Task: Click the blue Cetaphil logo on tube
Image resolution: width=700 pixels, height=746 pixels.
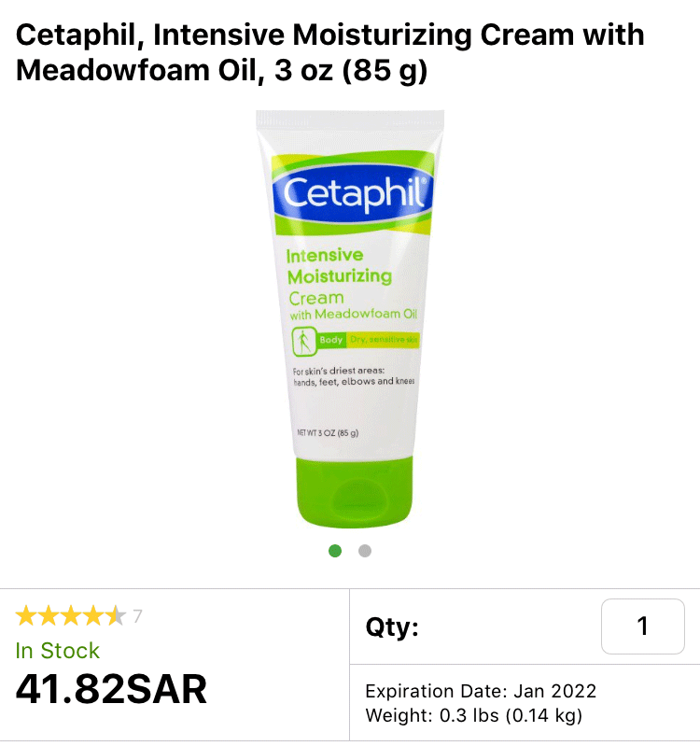Action: pyautogui.click(x=353, y=193)
